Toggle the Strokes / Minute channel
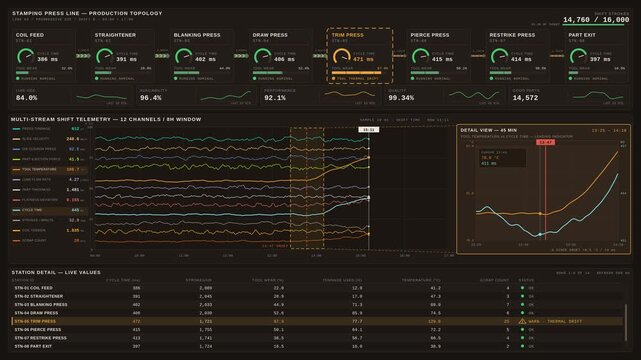Viewport: 641px width, 360px height. [x=49, y=220]
